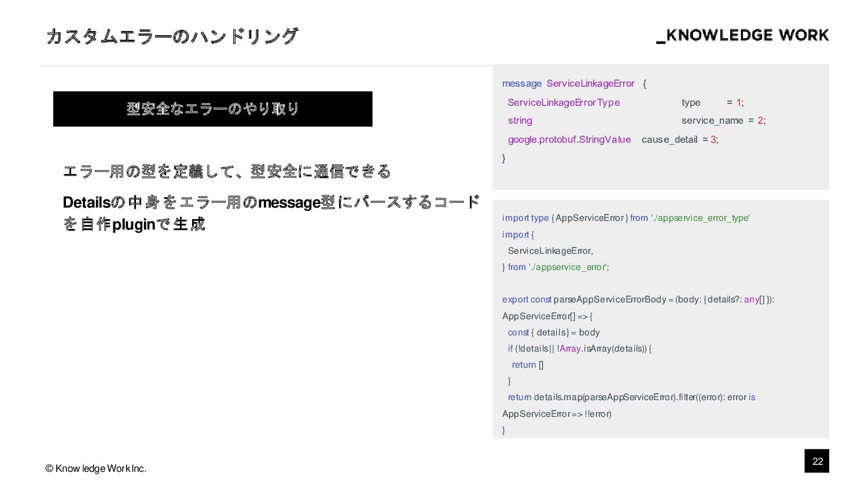Click the 'if (!details || !Array.isArray(details))' line
The height and width of the screenshot is (488, 868).
pos(580,349)
